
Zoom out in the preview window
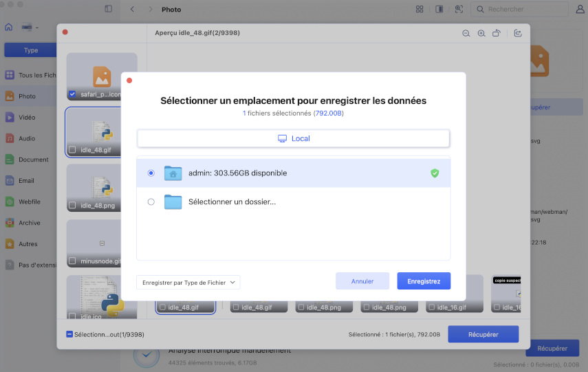coord(466,34)
